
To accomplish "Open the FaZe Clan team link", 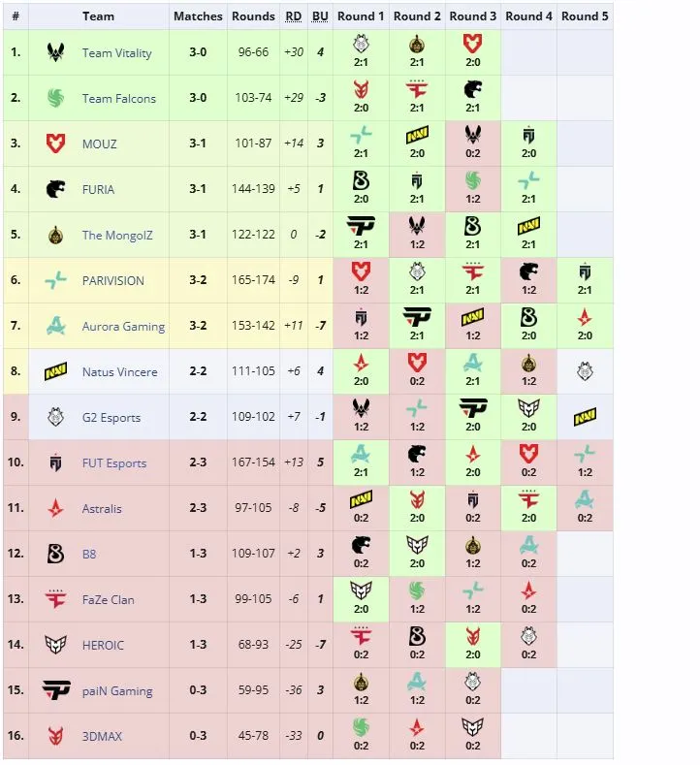I will click(x=108, y=599).
